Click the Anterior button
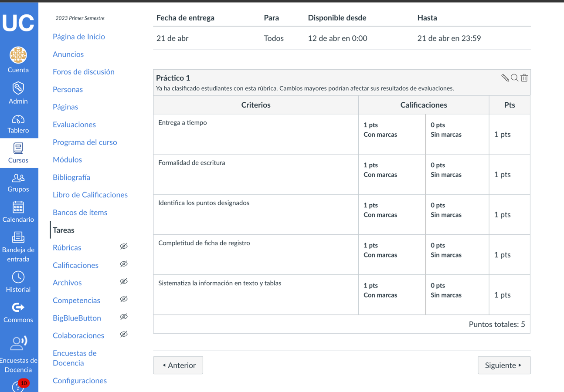 tap(178, 365)
